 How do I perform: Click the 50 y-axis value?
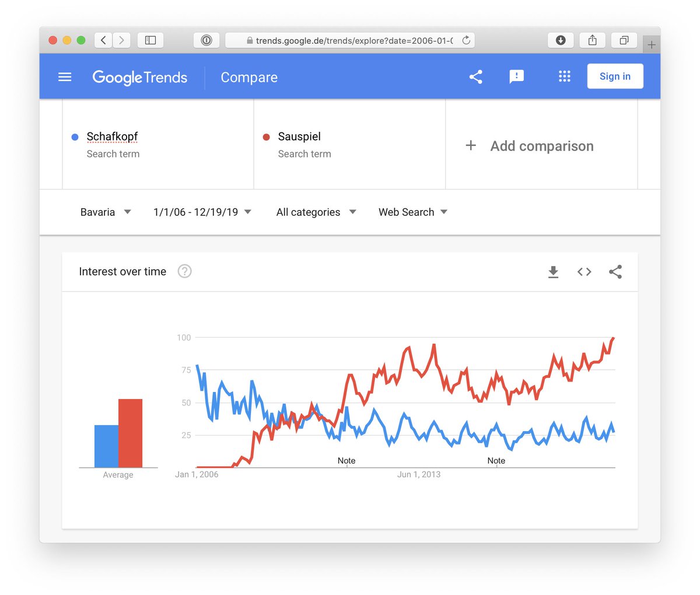186,403
